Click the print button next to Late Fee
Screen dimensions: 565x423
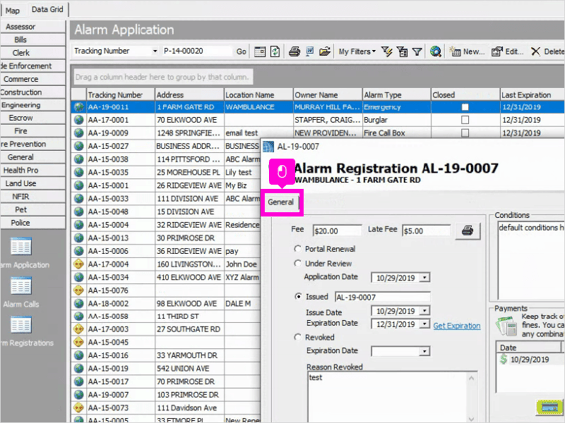(468, 231)
